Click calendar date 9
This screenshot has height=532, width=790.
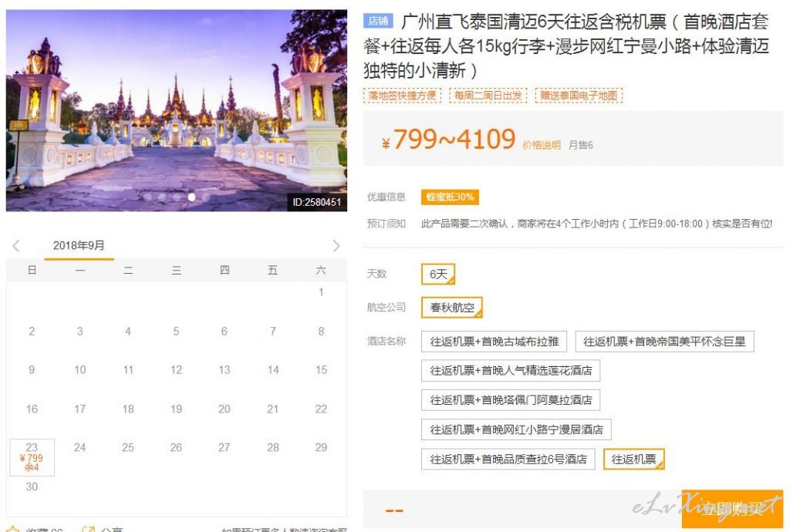click(32, 370)
